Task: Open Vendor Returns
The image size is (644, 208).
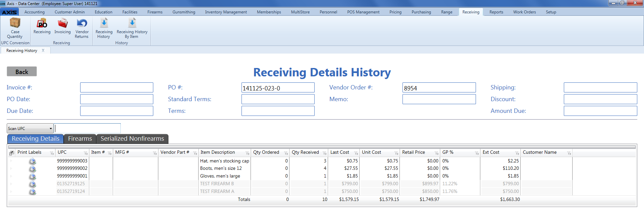Action: 82,28
